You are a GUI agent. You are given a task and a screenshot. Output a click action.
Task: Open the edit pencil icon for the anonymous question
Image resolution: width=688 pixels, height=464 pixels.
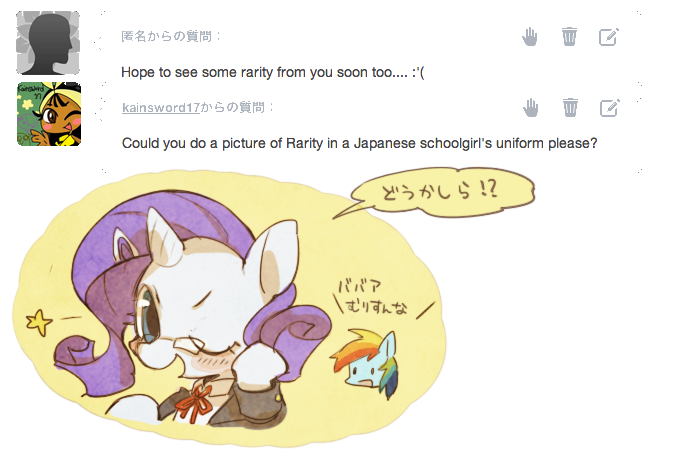click(x=609, y=37)
